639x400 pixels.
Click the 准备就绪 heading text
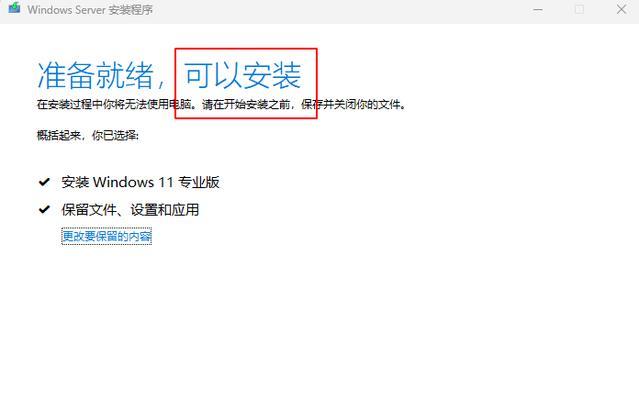pos(95,76)
